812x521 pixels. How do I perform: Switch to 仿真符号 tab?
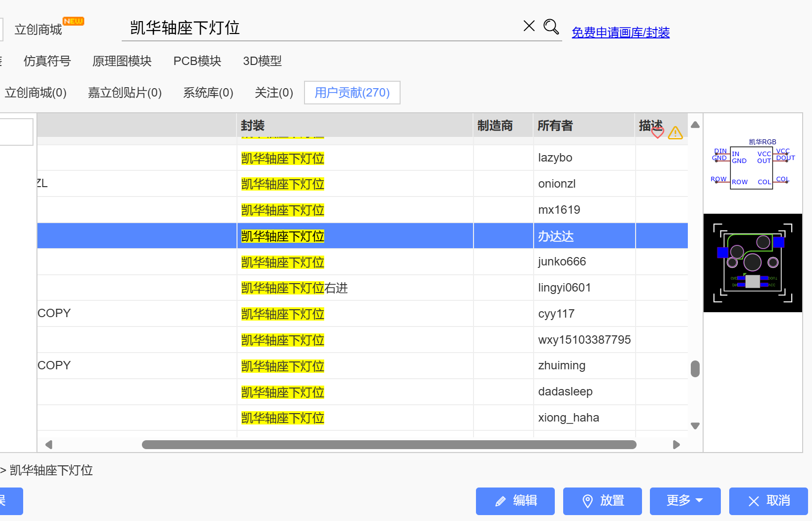pyautogui.click(x=47, y=61)
